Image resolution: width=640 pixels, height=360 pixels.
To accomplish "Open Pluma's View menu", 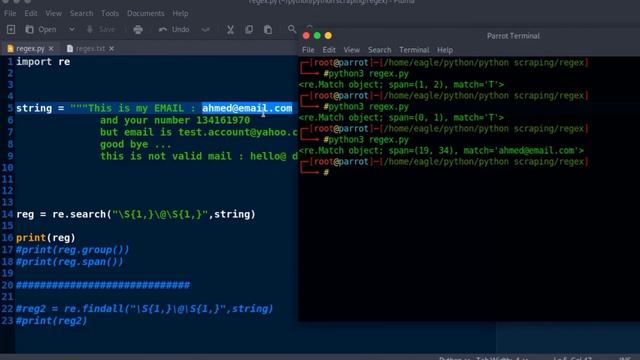I will coord(53,13).
